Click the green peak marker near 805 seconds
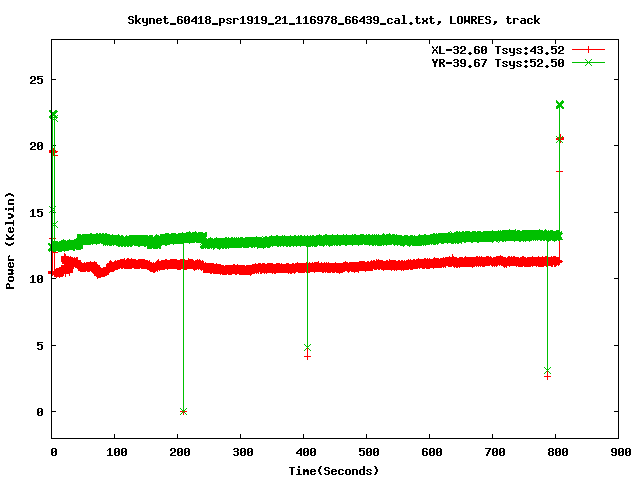 coord(560,105)
